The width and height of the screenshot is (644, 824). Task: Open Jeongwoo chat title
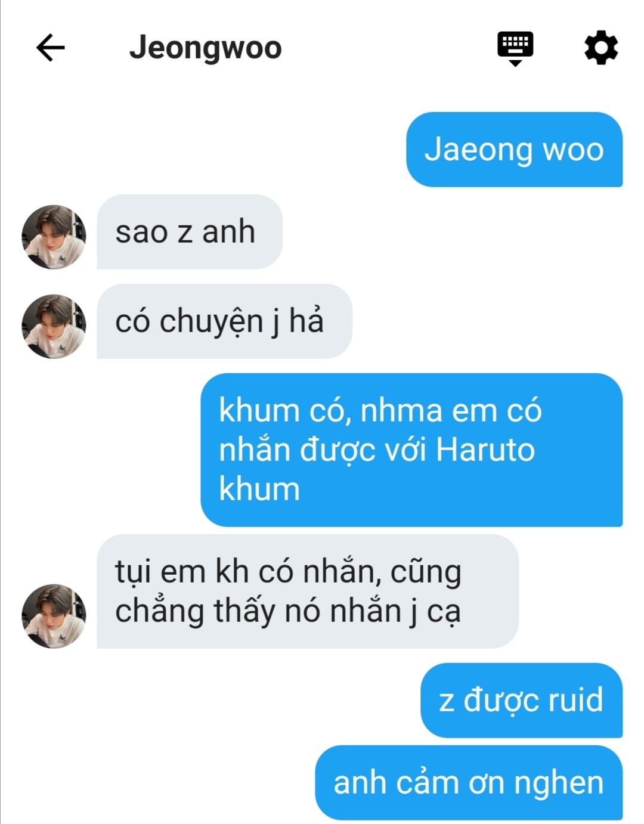coord(205,48)
